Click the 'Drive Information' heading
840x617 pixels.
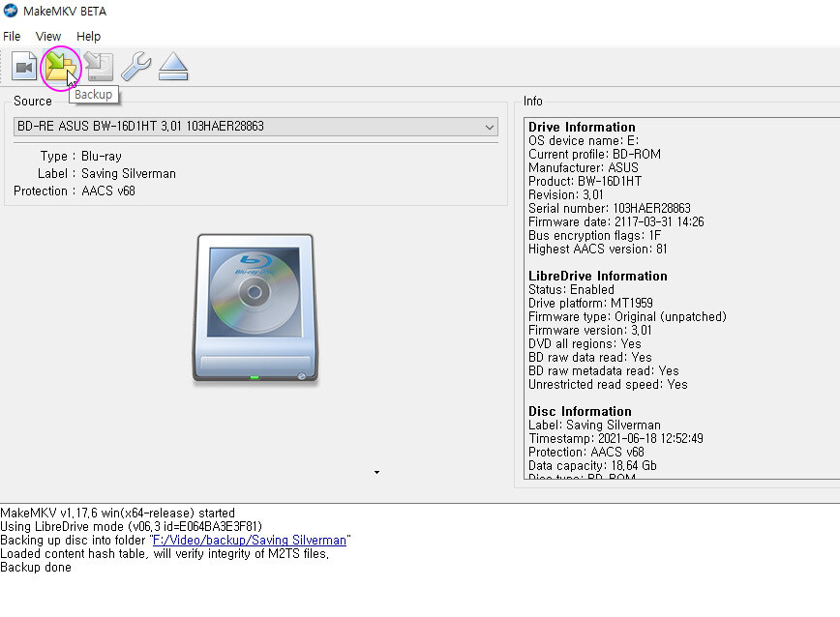pos(582,127)
